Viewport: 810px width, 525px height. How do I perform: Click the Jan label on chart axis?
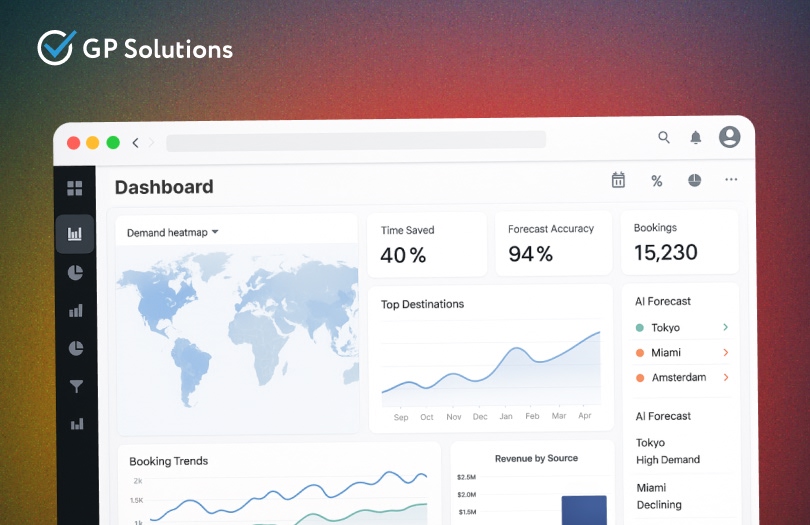tap(506, 416)
